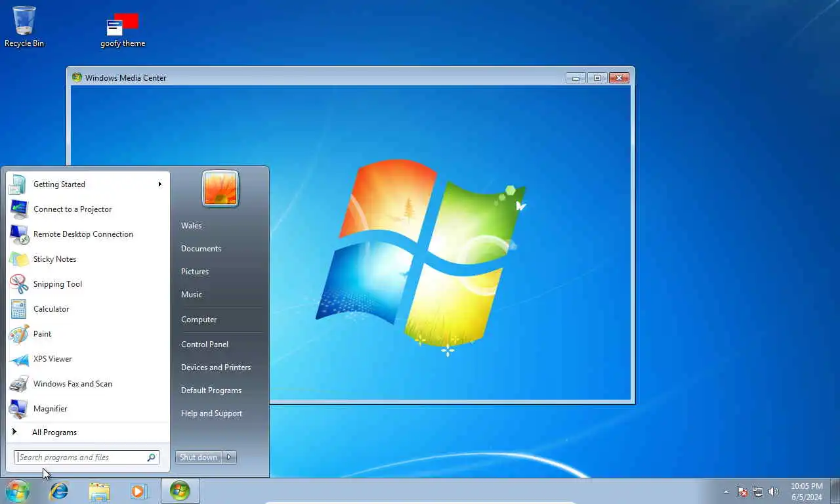Open Music from Start menu
Image resolution: width=840 pixels, height=504 pixels.
pyautogui.click(x=192, y=295)
